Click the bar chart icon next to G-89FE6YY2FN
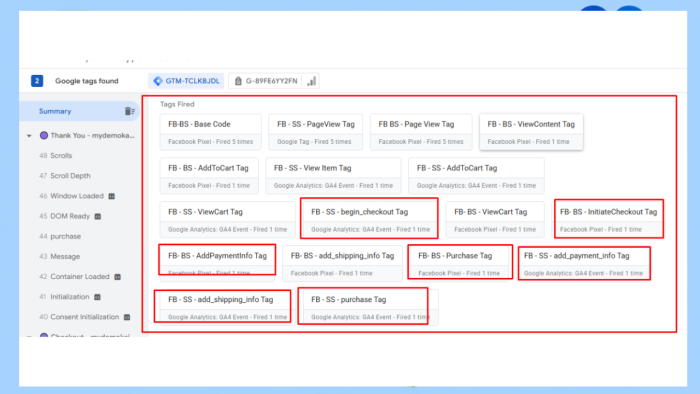The width and height of the screenshot is (700, 394). [312, 81]
